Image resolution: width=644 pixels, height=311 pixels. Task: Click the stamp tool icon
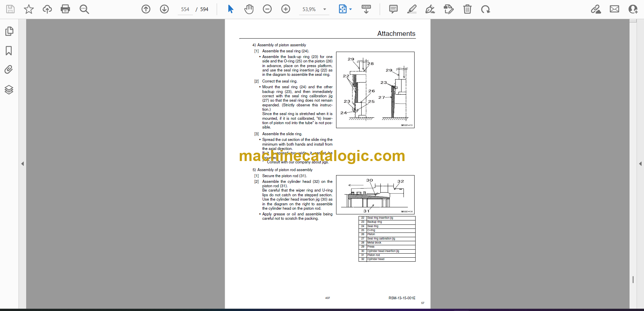pyautogui.click(x=448, y=9)
